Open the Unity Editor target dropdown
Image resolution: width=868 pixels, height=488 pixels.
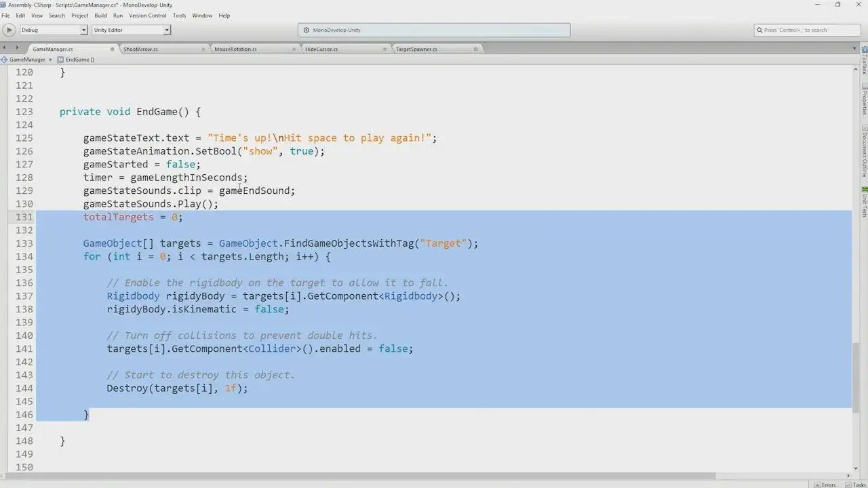pos(131,30)
